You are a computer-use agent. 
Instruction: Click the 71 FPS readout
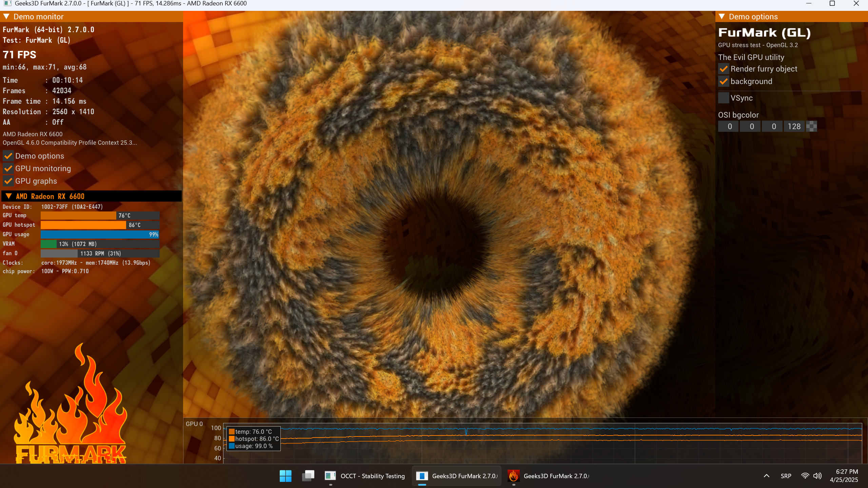tap(19, 55)
